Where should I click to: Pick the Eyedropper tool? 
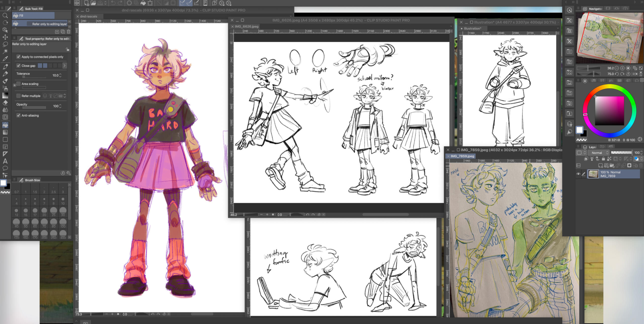pyautogui.click(x=5, y=59)
